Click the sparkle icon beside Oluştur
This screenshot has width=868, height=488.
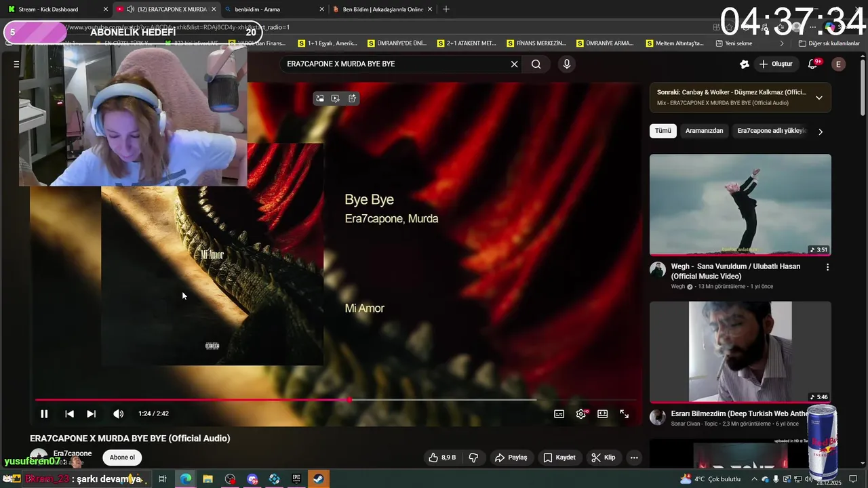click(x=744, y=64)
